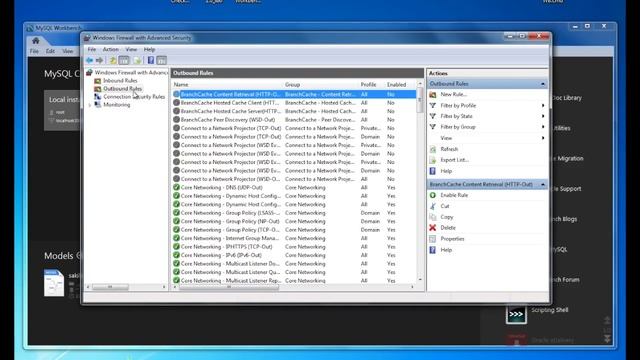
Task: Toggle the Show/Hide Console Tree toolbar icon
Action: 124,60
